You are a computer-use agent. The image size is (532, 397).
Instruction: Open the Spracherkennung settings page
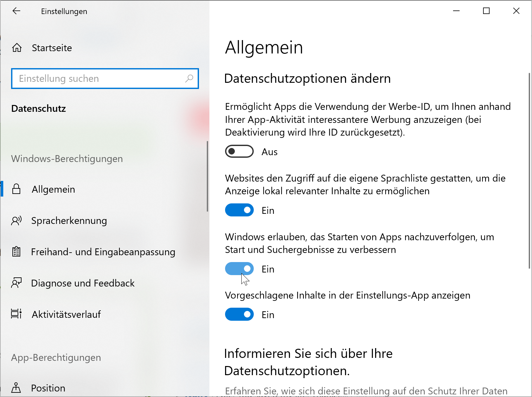[69, 221]
